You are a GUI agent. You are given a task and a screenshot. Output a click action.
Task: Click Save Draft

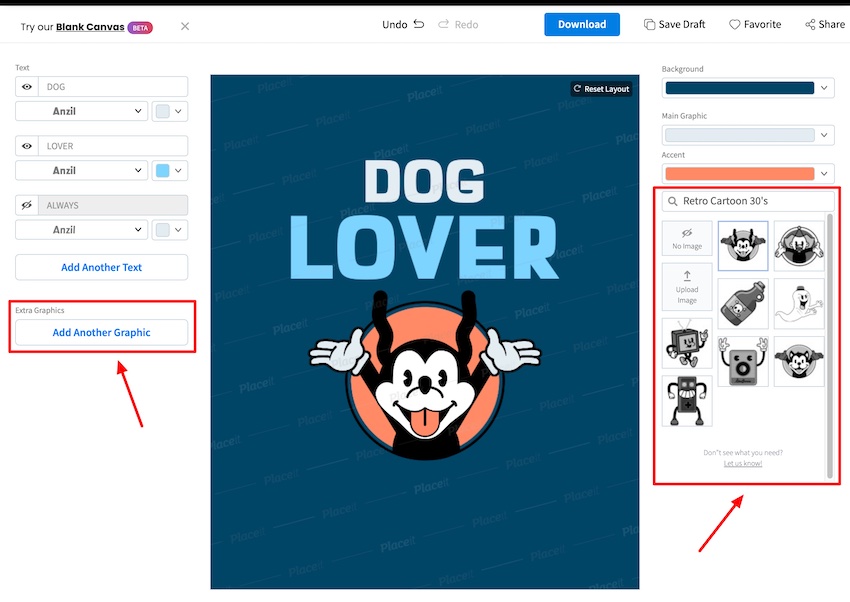click(x=674, y=24)
